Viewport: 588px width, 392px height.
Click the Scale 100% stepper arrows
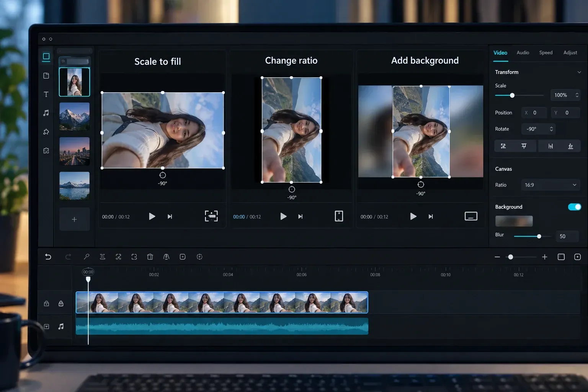[x=577, y=95]
